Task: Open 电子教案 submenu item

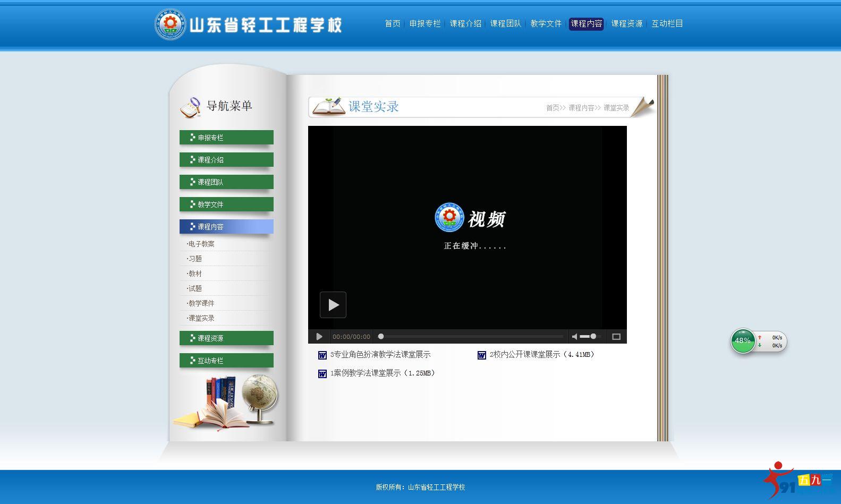Action: coord(201,244)
